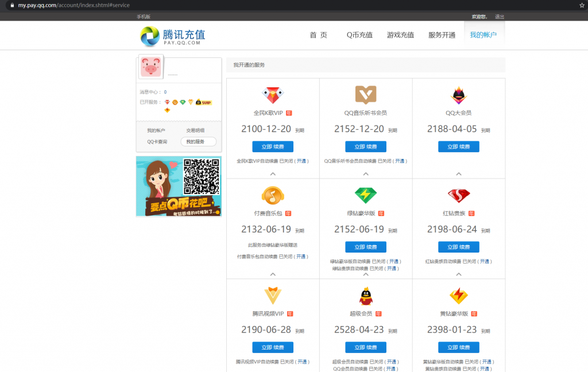The image size is (588, 372).
Task: Click the 绿钻豪华版 green diamond icon
Action: tap(366, 195)
